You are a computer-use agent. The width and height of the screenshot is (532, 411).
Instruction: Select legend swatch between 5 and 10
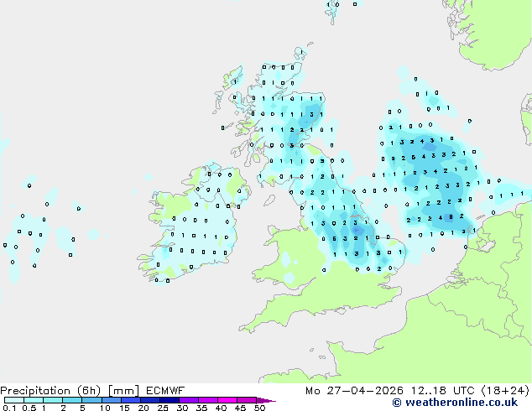click(x=91, y=400)
